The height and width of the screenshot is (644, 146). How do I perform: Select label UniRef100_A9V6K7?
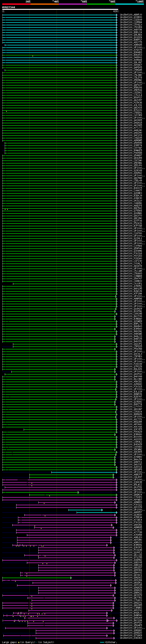(x=131, y=65)
